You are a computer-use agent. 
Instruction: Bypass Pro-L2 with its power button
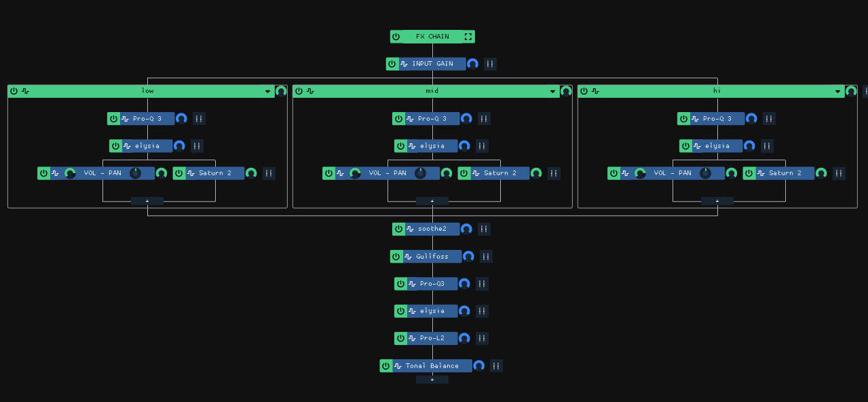[400, 338]
